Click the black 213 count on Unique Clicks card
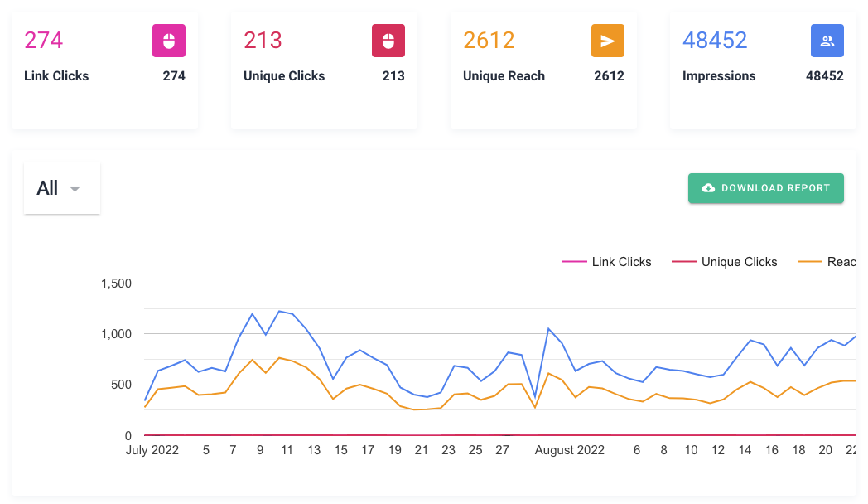 pyautogui.click(x=393, y=76)
